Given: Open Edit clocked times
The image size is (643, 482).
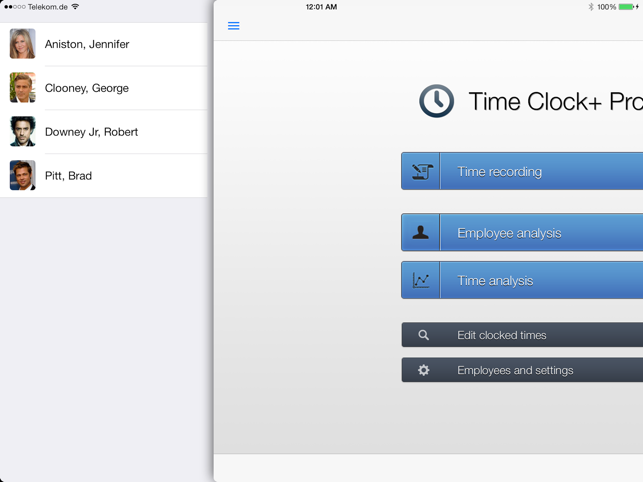Looking at the screenshot, I should (x=522, y=335).
